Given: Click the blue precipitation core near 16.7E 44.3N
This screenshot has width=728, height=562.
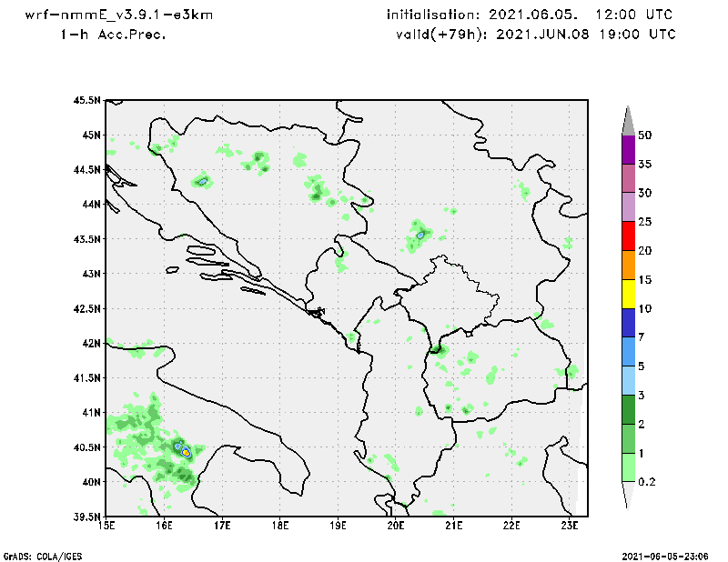Looking at the screenshot, I should point(203,182).
